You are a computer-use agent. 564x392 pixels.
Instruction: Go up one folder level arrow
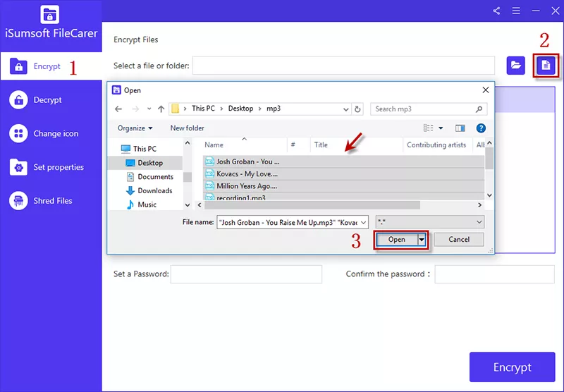click(x=161, y=109)
